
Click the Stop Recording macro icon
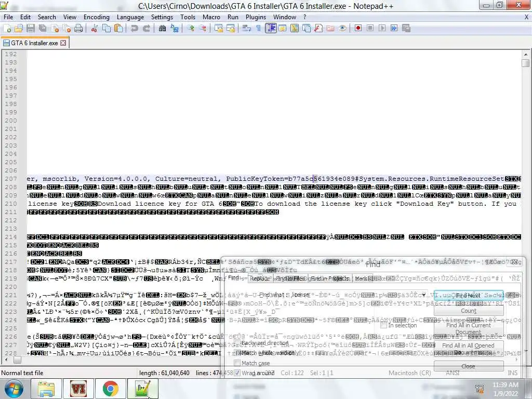370,28
